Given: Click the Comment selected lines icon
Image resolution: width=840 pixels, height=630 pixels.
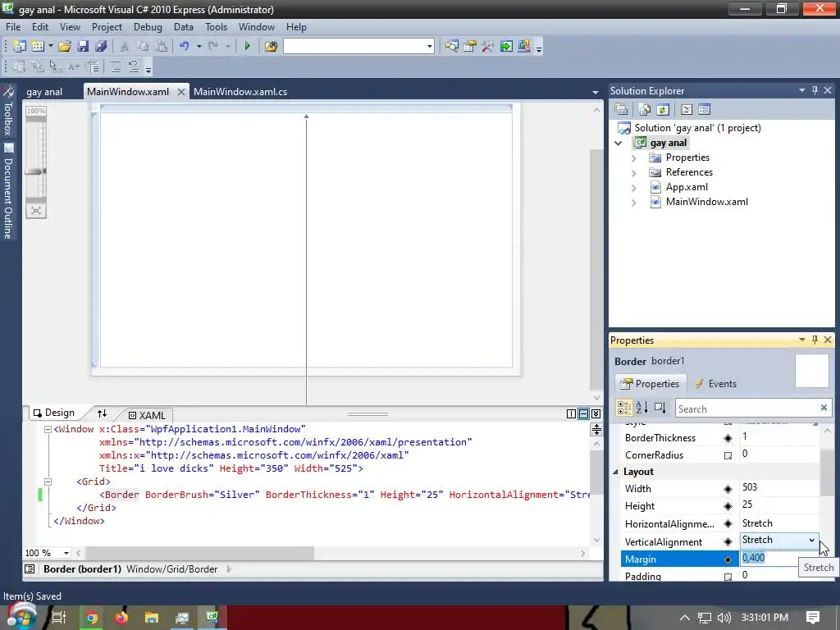Looking at the screenshot, I should (115, 66).
